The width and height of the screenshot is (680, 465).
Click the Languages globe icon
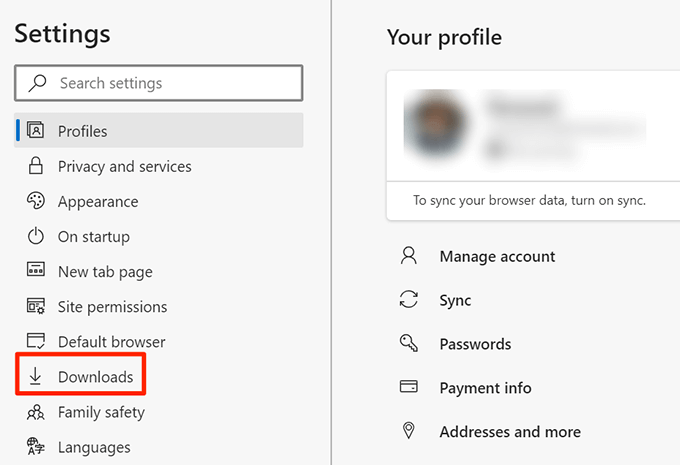36,447
